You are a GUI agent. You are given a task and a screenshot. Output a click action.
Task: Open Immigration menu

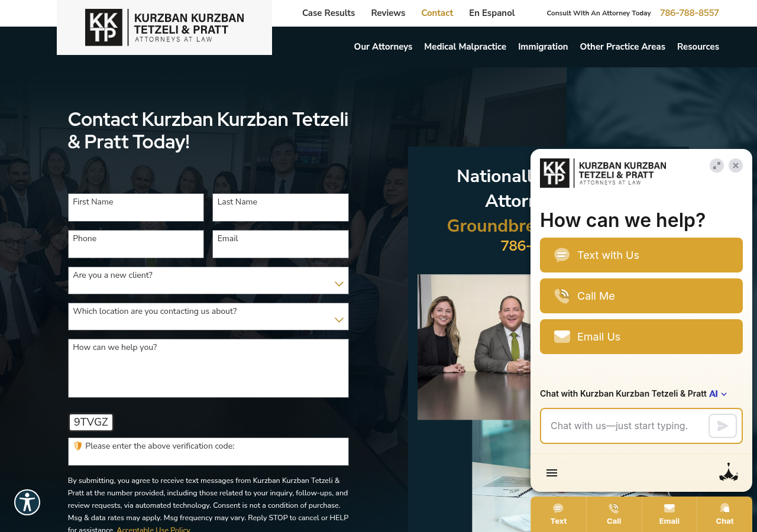tap(543, 47)
